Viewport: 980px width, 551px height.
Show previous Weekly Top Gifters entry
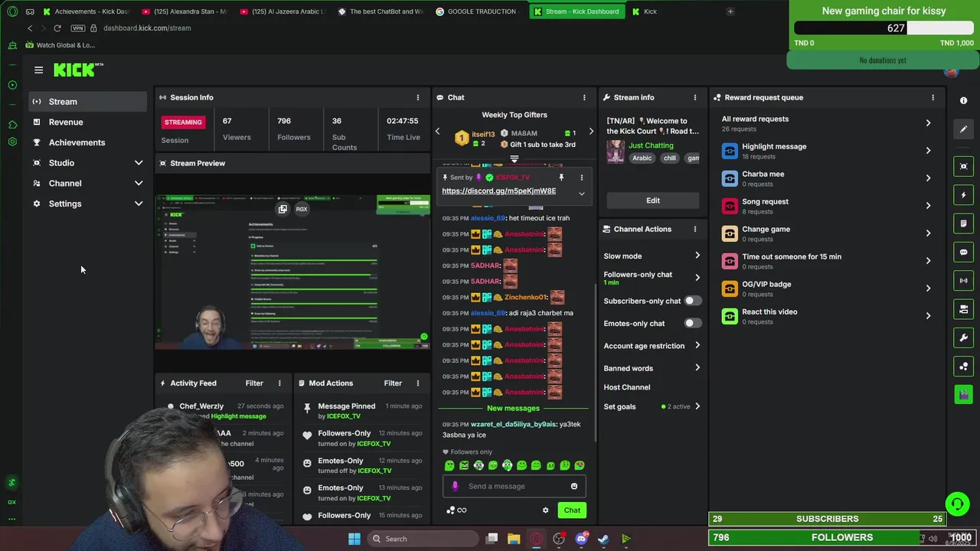pos(437,132)
